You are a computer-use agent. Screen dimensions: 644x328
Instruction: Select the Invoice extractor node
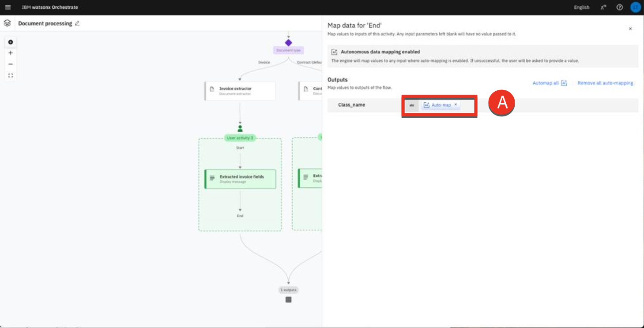(x=240, y=91)
